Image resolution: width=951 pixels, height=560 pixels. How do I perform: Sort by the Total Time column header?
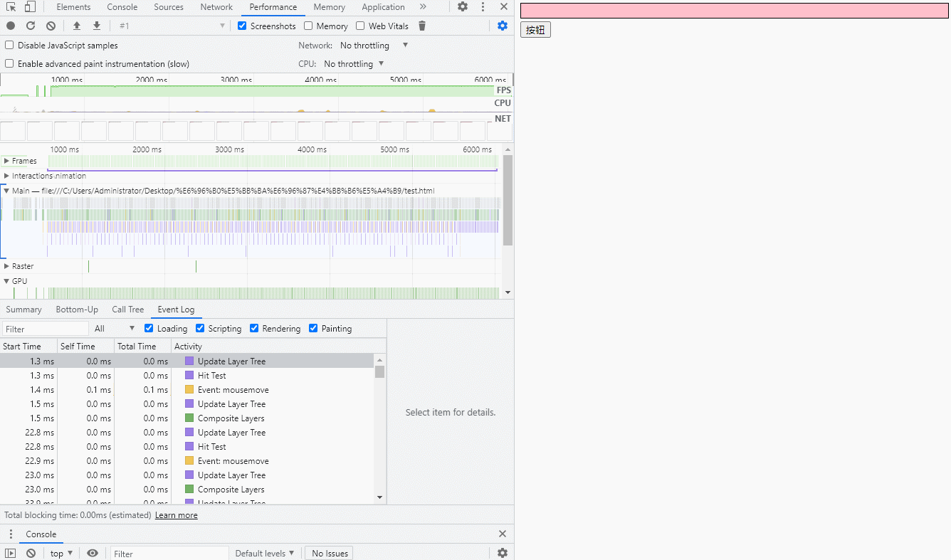(x=142, y=347)
